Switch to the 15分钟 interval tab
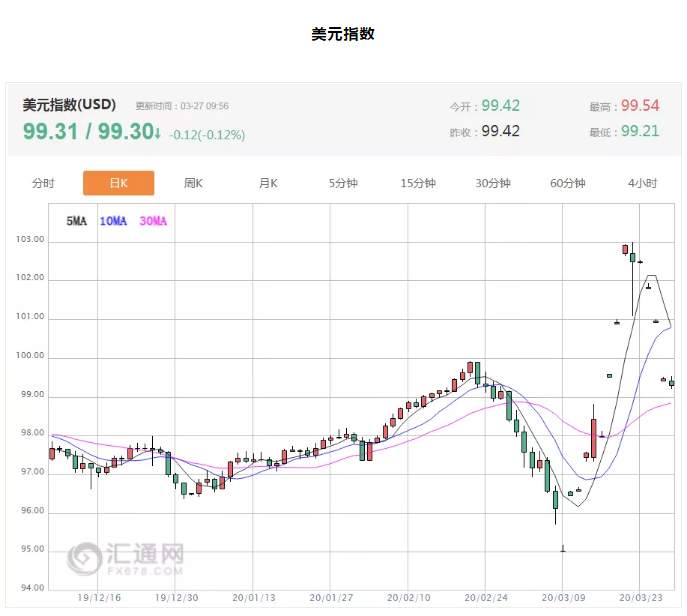Viewport: 687px width, 616px height. [418, 183]
